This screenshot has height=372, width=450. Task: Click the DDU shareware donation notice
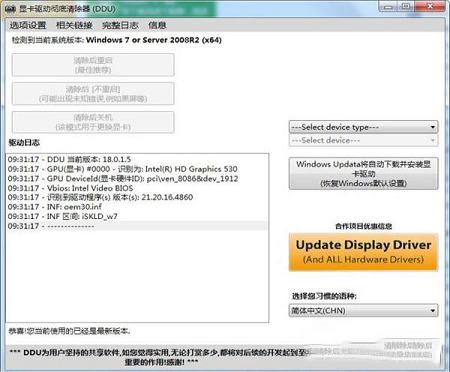point(160,357)
